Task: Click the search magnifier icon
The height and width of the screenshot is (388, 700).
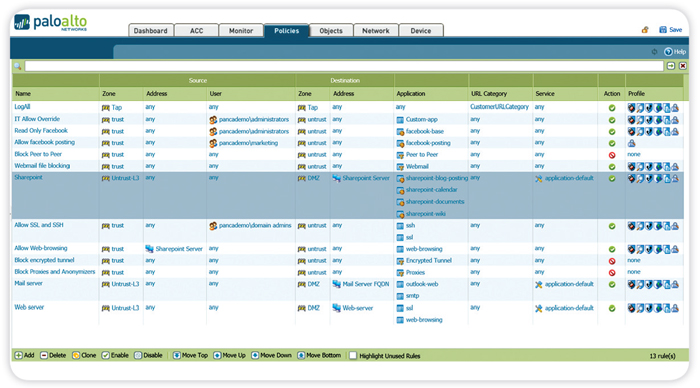Action: [x=18, y=66]
